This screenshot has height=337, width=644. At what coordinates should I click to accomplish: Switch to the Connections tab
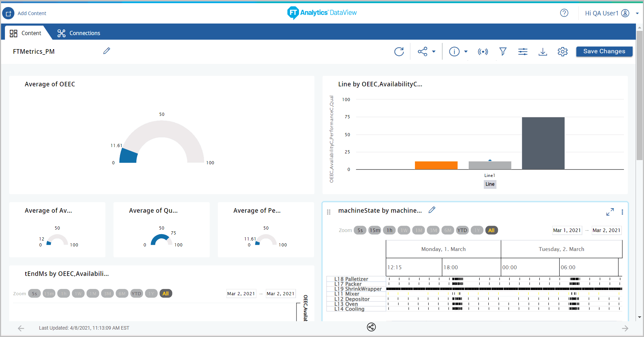click(x=79, y=33)
